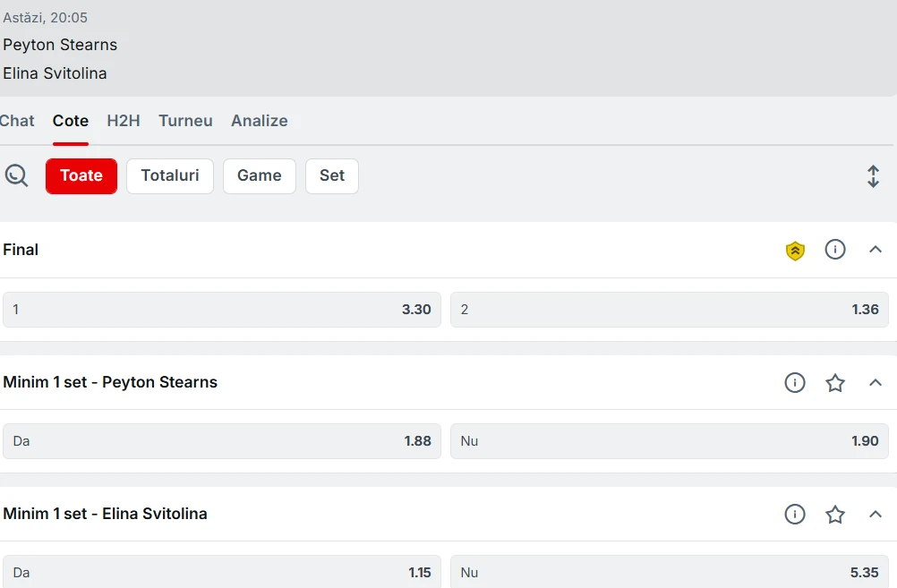Click the match time Astăzi, 20:05

point(45,18)
